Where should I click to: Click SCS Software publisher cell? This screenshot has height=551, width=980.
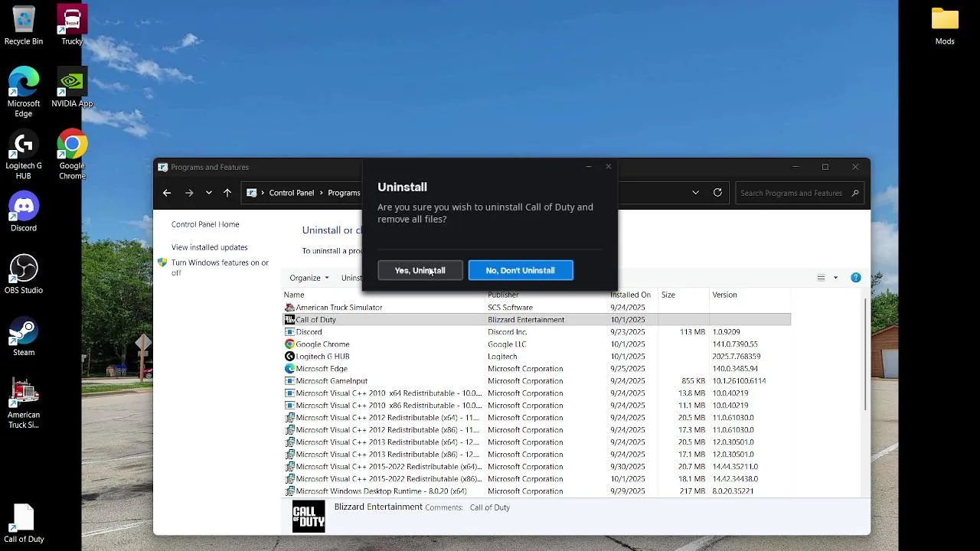510,308
